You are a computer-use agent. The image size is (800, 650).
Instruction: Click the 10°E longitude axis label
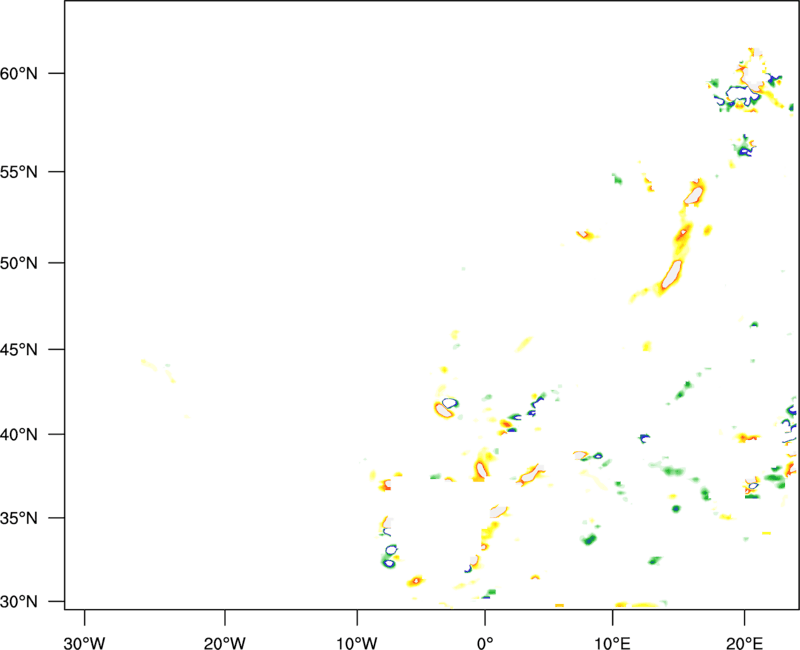point(613,643)
